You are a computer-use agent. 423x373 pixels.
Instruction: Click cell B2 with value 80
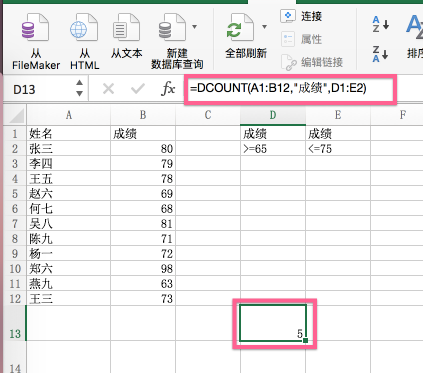click(x=143, y=148)
